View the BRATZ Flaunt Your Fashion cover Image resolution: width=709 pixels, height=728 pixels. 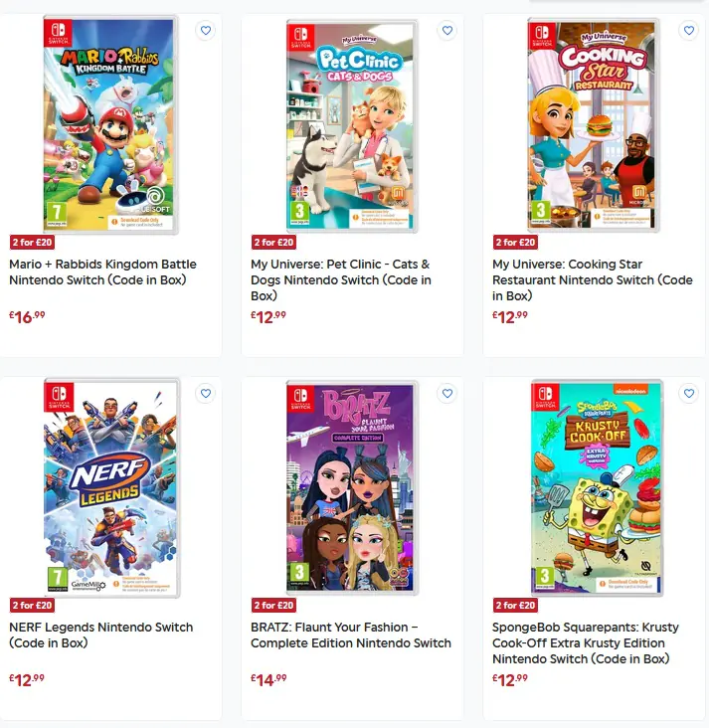click(x=352, y=487)
